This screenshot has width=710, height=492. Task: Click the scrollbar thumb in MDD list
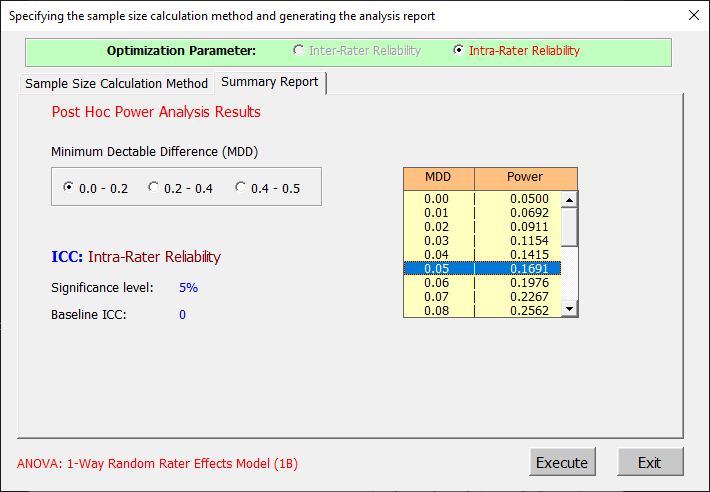pyautogui.click(x=569, y=227)
